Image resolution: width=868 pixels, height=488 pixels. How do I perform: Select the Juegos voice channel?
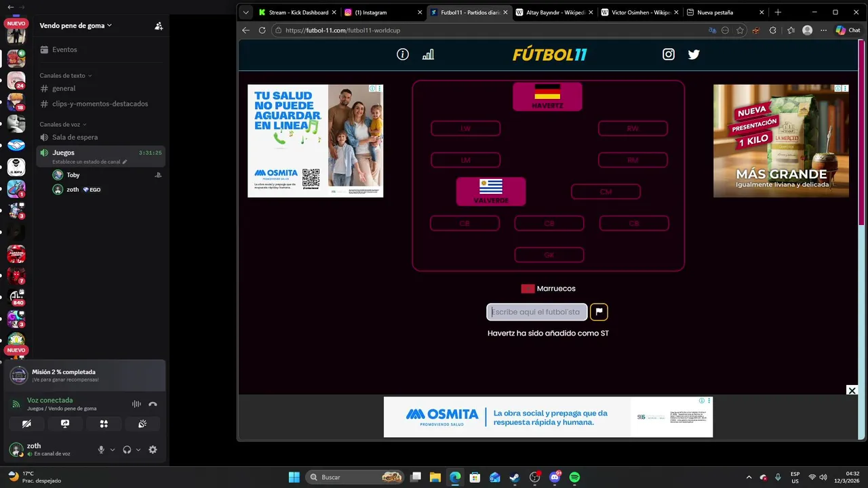(101, 157)
